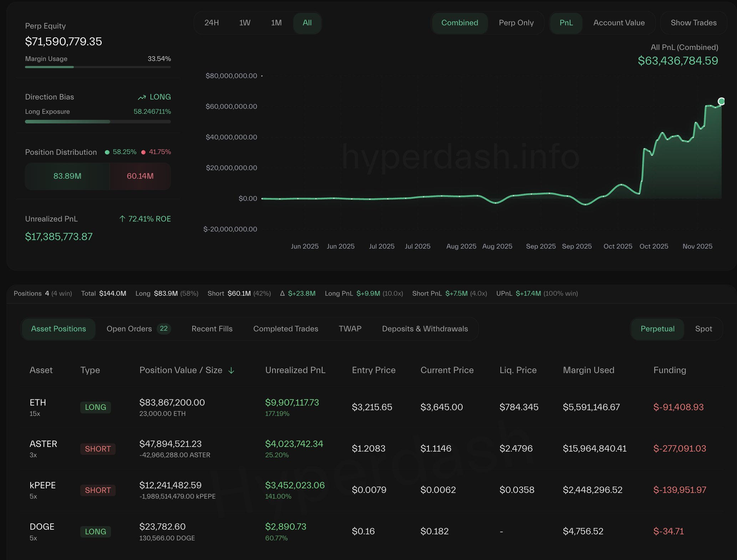Click the latest chart data point marker
The height and width of the screenshot is (560, 737).
[x=721, y=102]
